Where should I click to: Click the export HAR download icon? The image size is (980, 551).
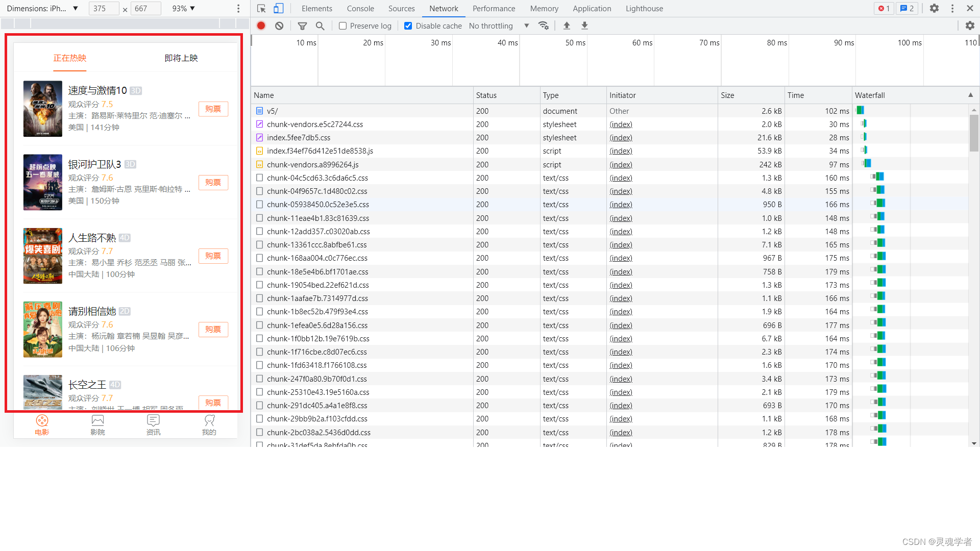(x=585, y=26)
